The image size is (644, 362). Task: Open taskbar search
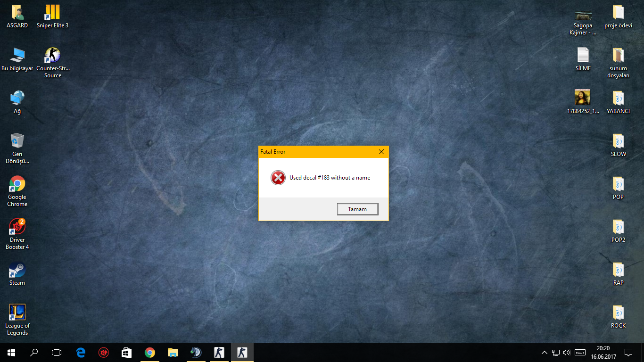[x=34, y=353]
